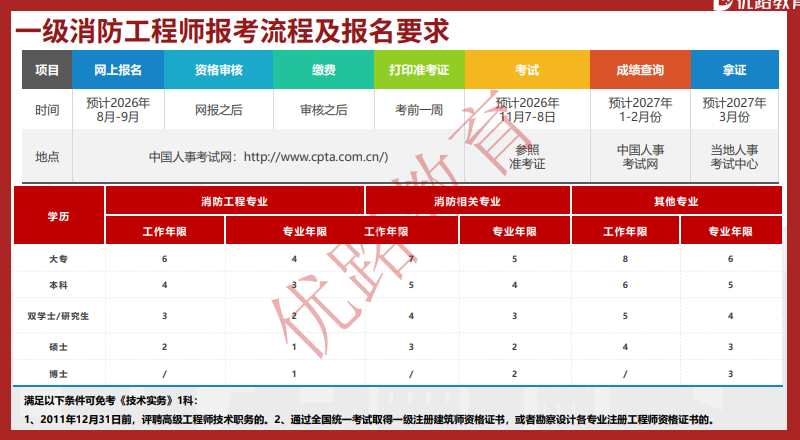This screenshot has height=440, width=800.
Task: Click the 预计2026年11月7-8日 exam date cell
Action: tap(527, 110)
